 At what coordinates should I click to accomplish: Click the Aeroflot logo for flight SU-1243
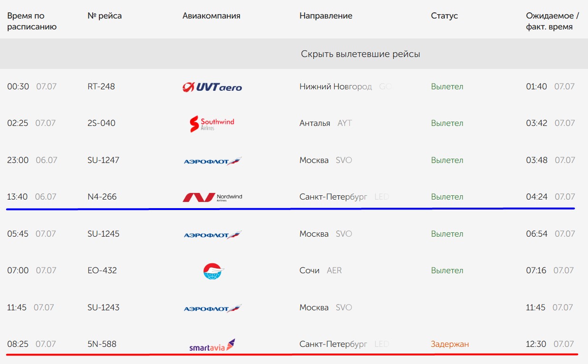(x=212, y=308)
